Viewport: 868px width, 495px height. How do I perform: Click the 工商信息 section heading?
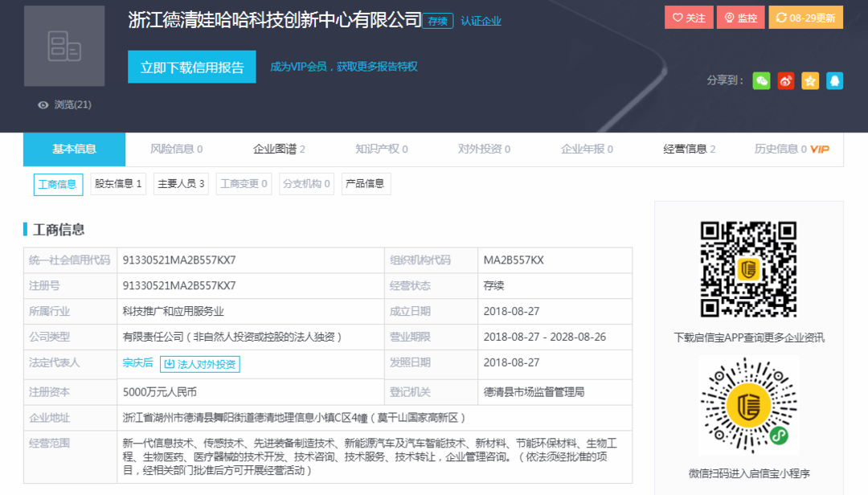pos(59,230)
